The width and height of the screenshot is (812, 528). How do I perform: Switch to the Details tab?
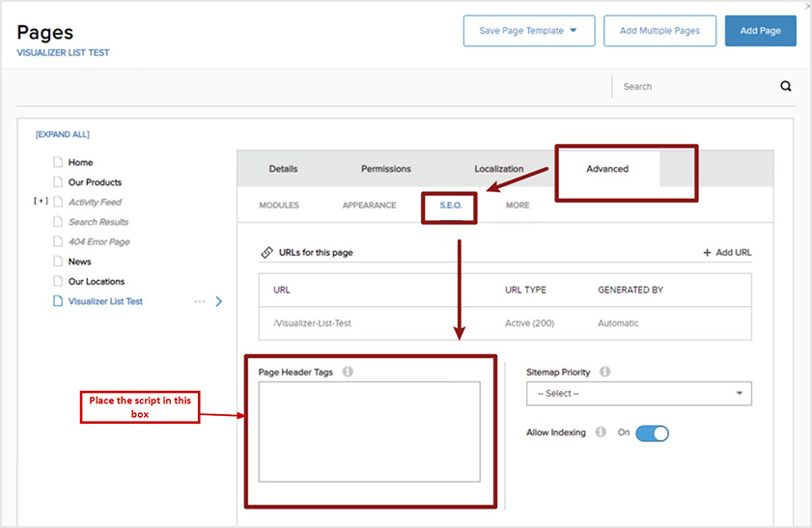click(283, 169)
